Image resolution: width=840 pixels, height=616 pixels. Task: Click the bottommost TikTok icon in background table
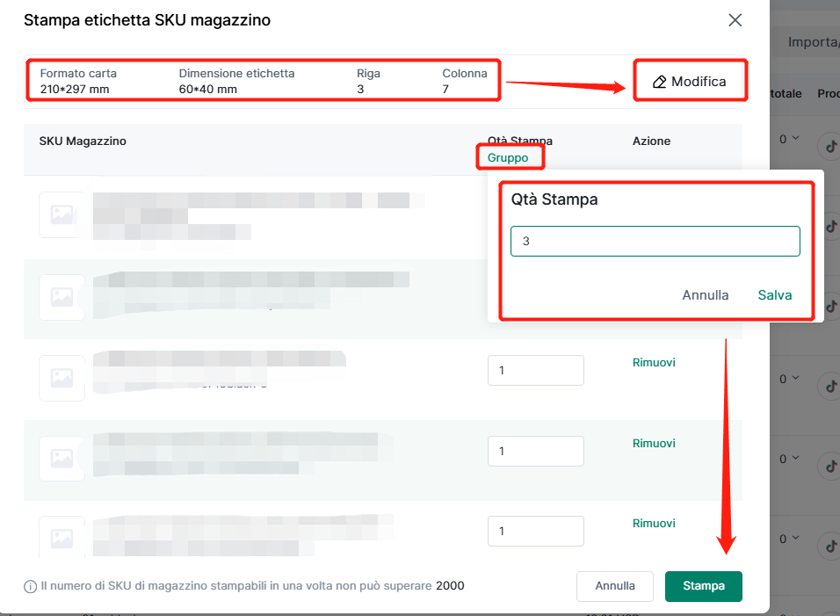(829, 546)
